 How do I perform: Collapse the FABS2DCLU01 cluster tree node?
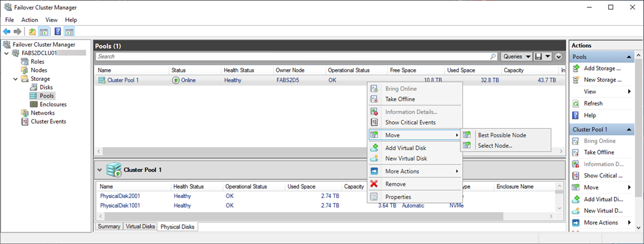point(7,53)
